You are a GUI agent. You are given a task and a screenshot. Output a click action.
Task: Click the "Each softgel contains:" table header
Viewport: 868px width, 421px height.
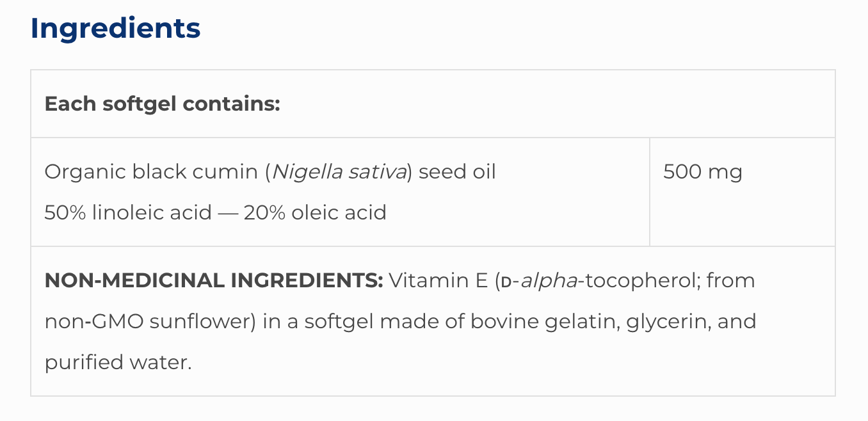point(162,104)
